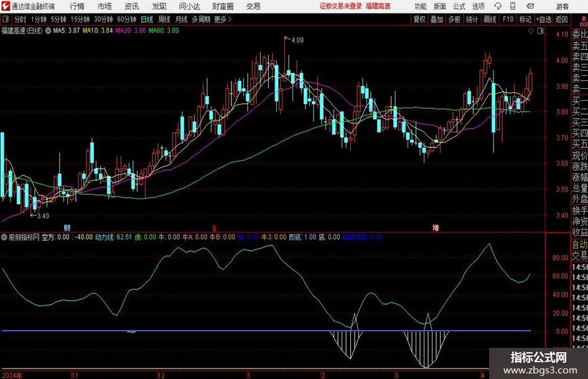Click the 即底: 1.00 indicator value

pyautogui.click(x=302, y=237)
